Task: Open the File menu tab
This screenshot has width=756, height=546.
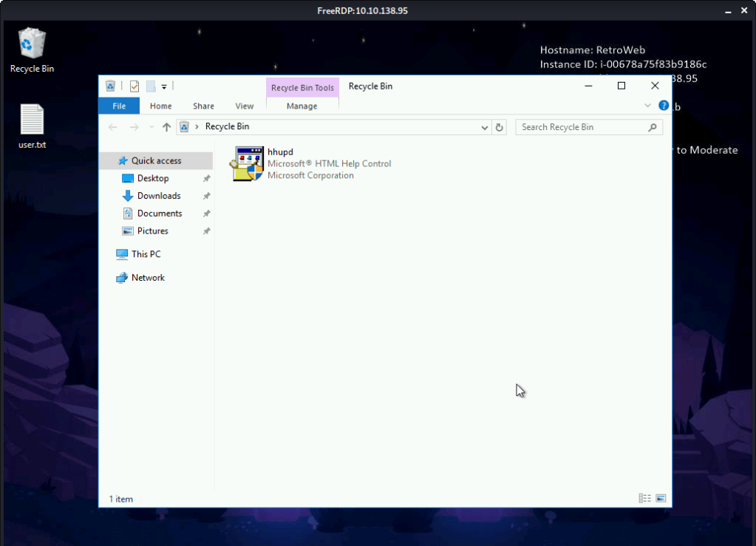Action: point(119,106)
